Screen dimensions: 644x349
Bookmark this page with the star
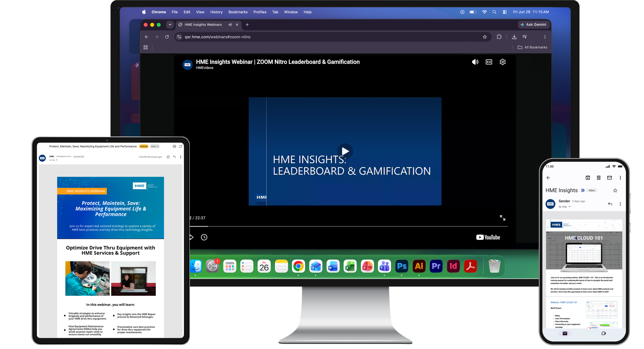[485, 37]
